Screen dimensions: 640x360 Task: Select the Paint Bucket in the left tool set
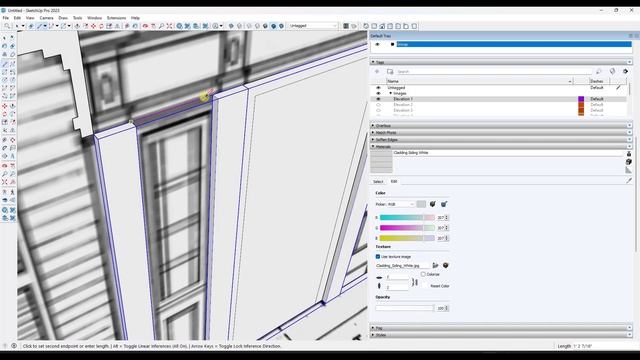click(x=4, y=46)
